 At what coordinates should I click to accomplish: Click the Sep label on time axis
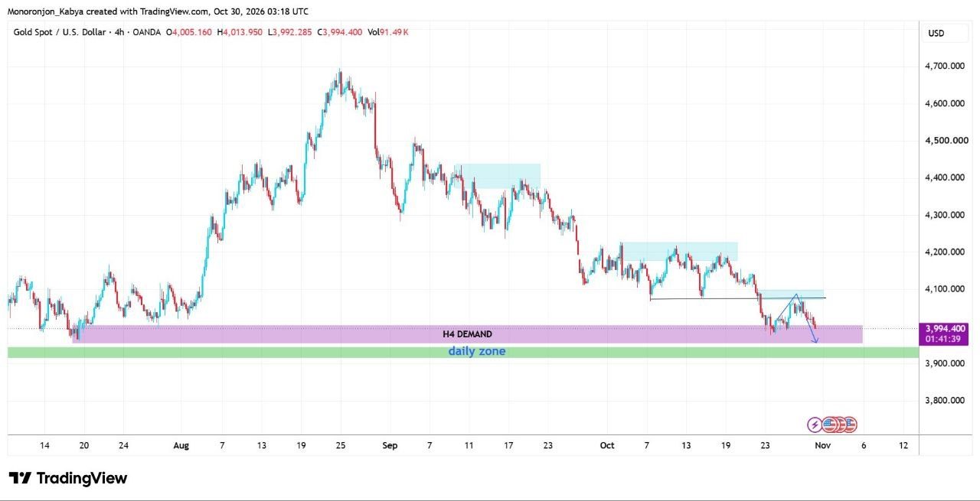[x=389, y=445]
